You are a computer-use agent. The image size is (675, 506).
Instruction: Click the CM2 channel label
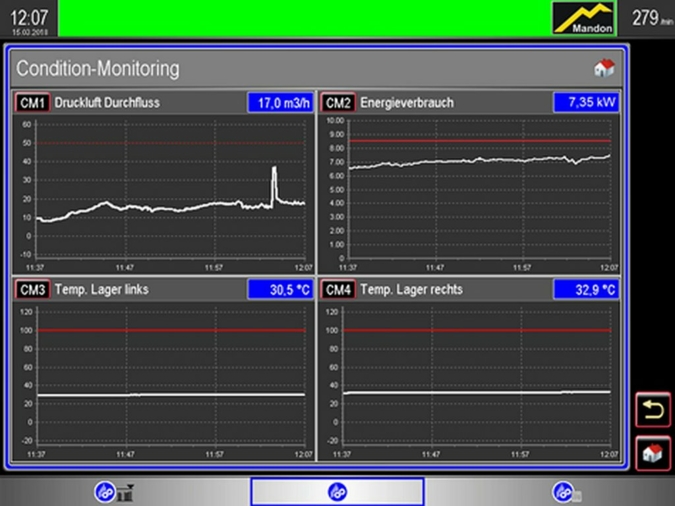[338, 102]
